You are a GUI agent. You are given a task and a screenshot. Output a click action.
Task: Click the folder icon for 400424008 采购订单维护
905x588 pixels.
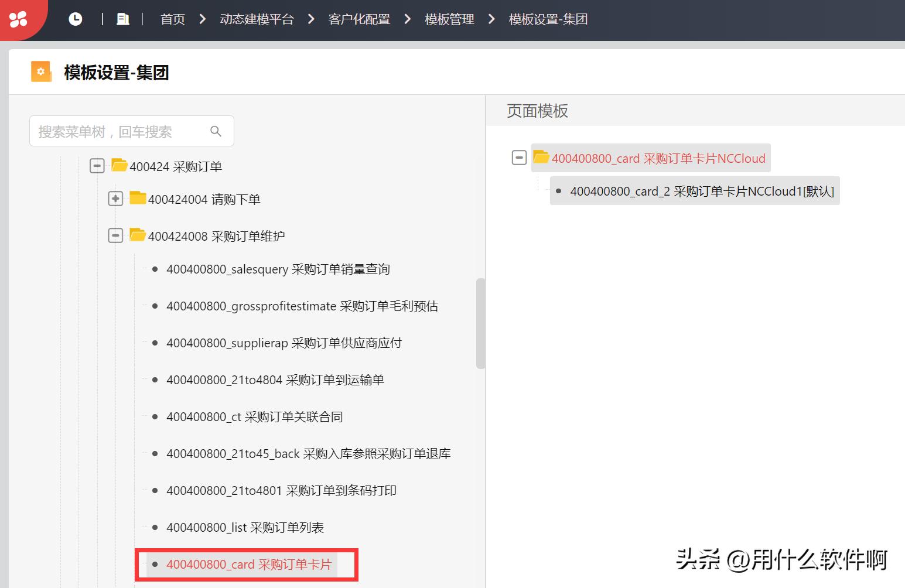[x=136, y=235]
